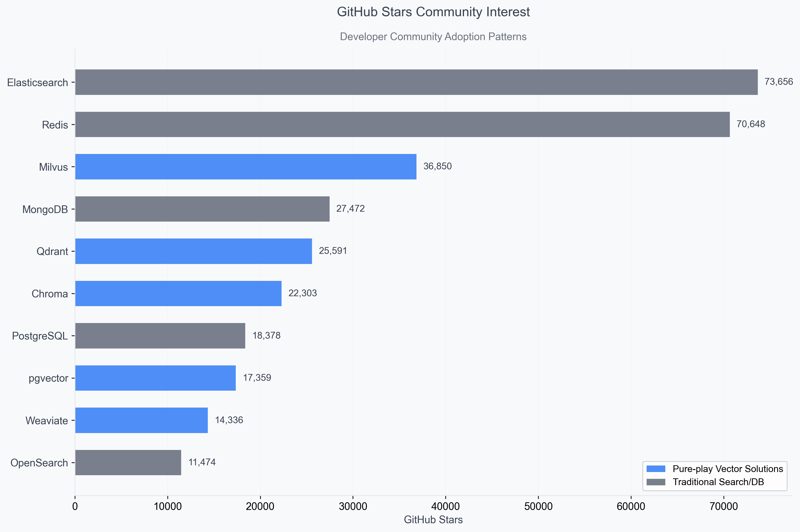
Task: Click the Redis bar
Action: (402, 124)
